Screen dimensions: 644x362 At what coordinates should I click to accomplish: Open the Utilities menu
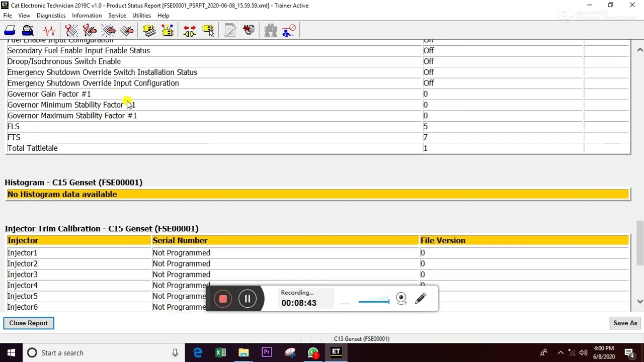coord(141,16)
